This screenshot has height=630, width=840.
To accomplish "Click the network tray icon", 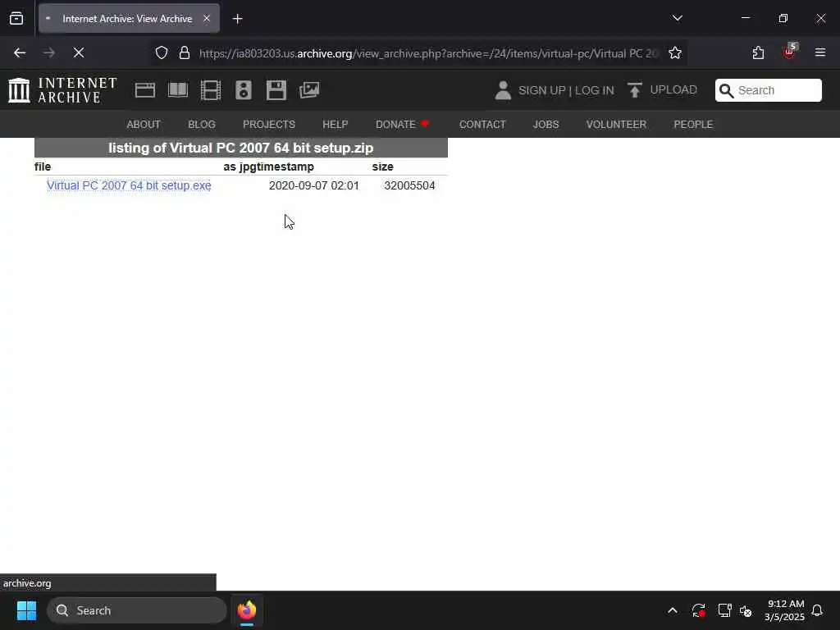I will pos(724,610).
